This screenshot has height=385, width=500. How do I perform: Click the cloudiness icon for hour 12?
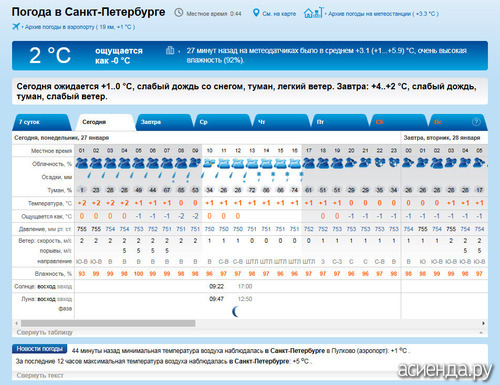[238, 163]
